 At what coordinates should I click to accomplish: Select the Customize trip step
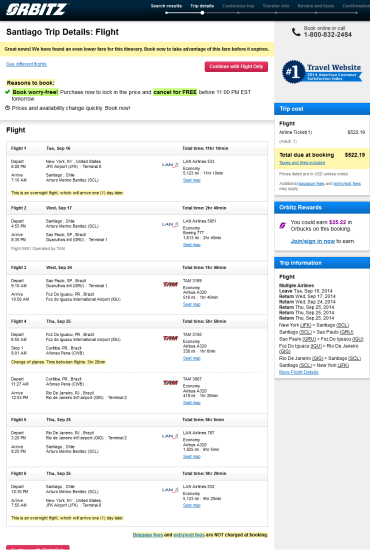tap(238, 6)
